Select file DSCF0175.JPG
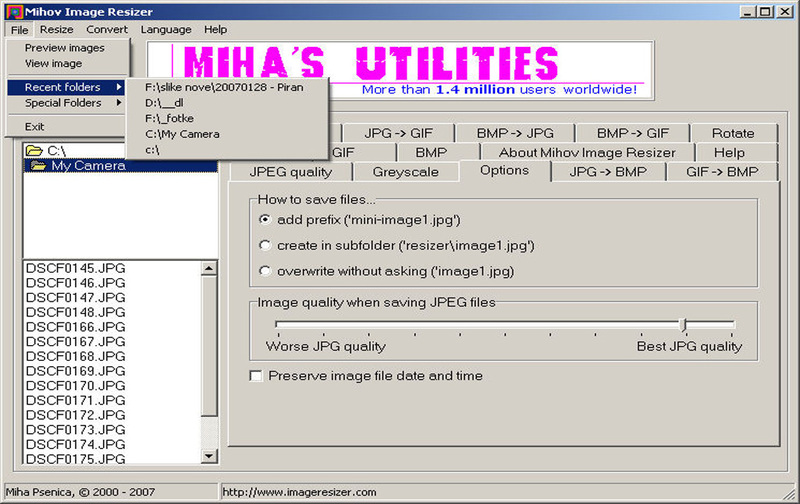The width and height of the screenshot is (800, 504). pyautogui.click(x=76, y=459)
